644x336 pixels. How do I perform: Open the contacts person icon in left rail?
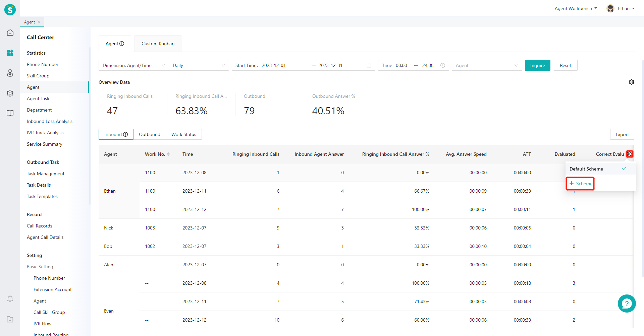[10, 73]
